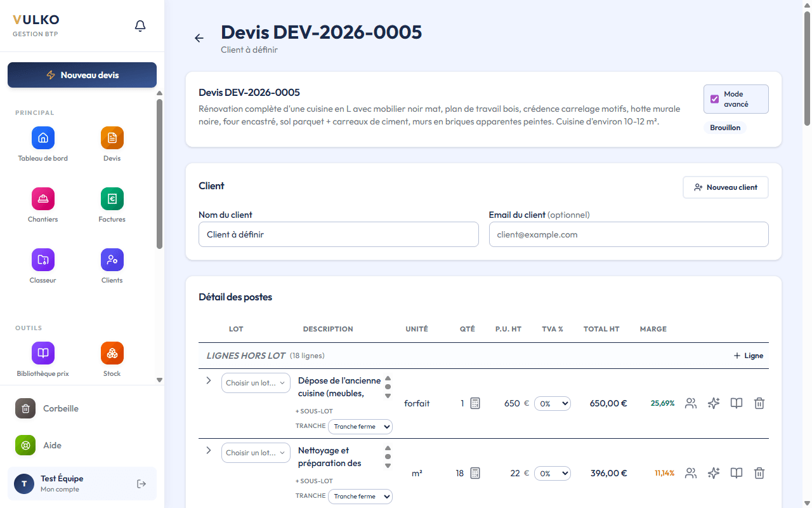This screenshot has height=508, width=812.
Task: Open quantity calculator for Dépose row
Action: (x=475, y=403)
